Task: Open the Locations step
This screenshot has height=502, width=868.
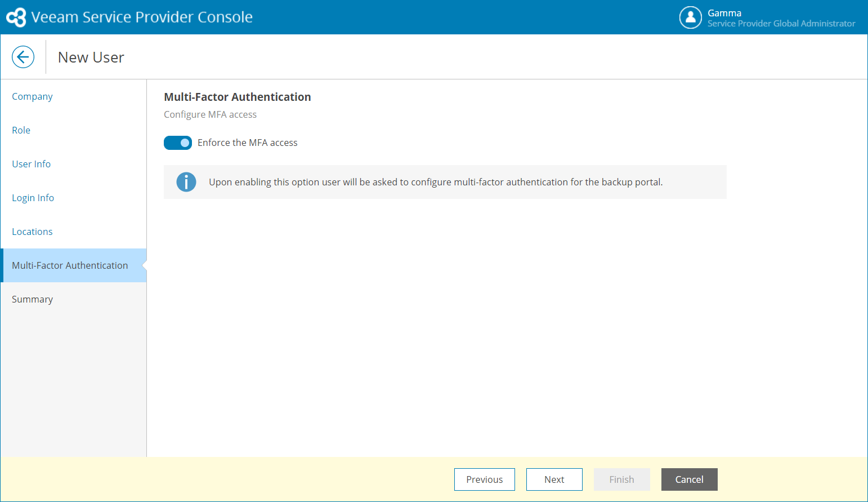Action: 32,232
